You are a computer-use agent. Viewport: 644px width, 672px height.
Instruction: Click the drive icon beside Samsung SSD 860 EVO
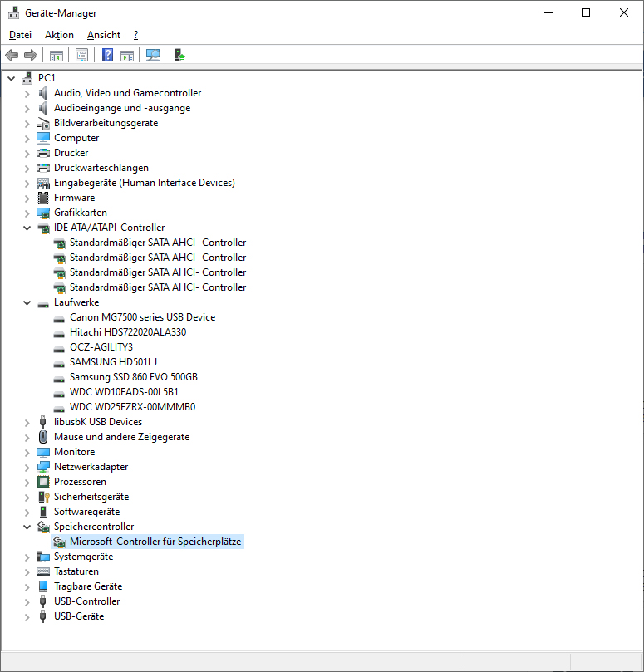click(x=59, y=379)
